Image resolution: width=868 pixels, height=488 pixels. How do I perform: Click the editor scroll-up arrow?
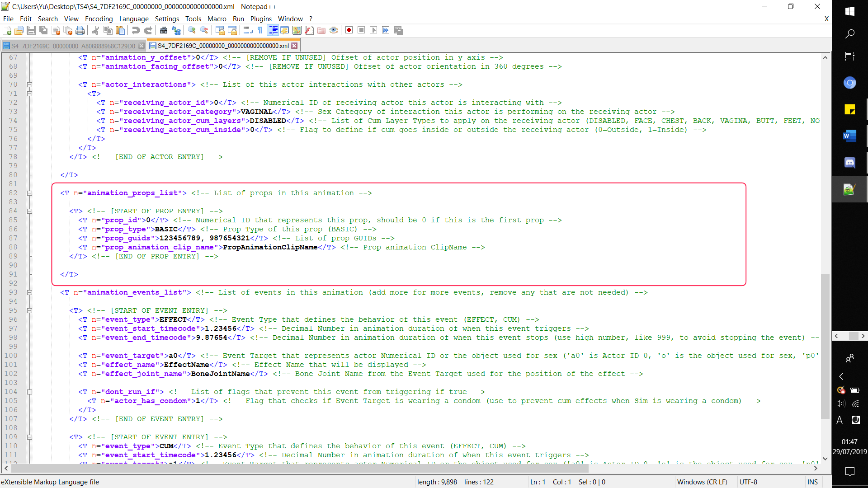tap(825, 57)
